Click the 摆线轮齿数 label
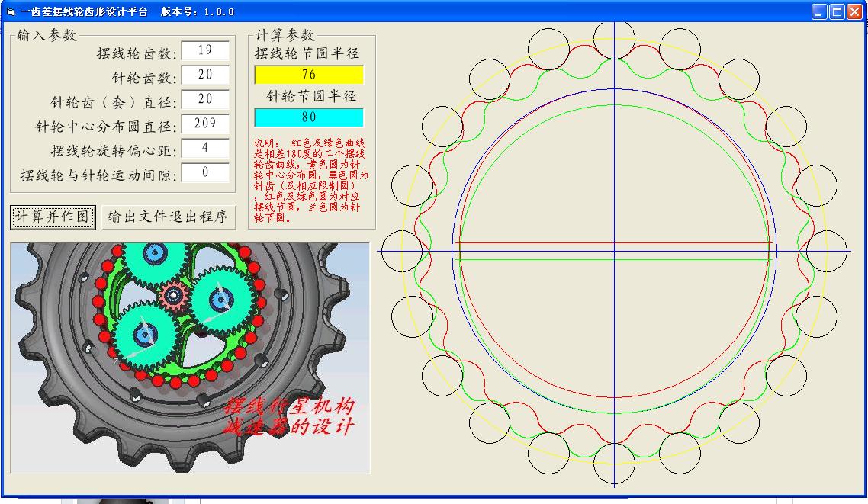 pos(137,53)
